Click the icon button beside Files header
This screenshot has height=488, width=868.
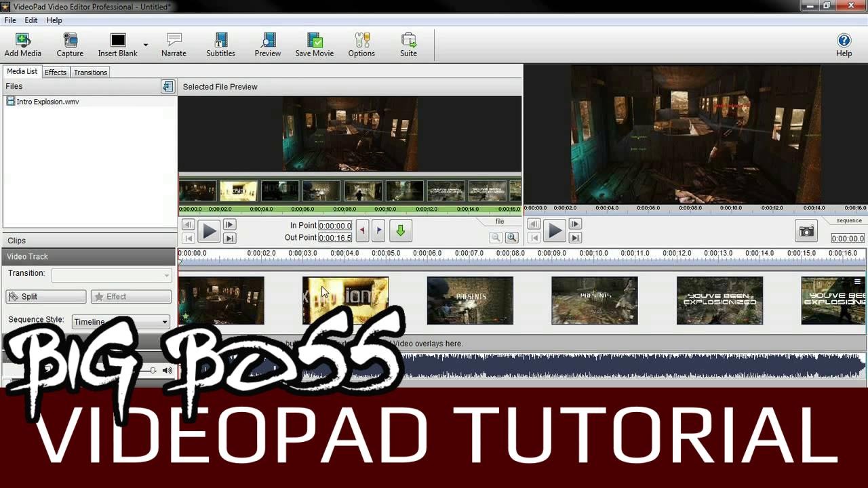(167, 86)
